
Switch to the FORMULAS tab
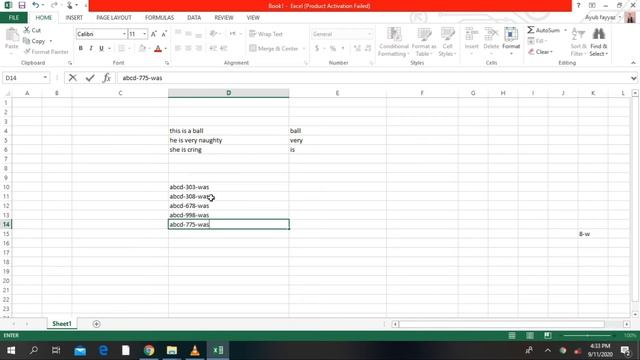[159, 18]
